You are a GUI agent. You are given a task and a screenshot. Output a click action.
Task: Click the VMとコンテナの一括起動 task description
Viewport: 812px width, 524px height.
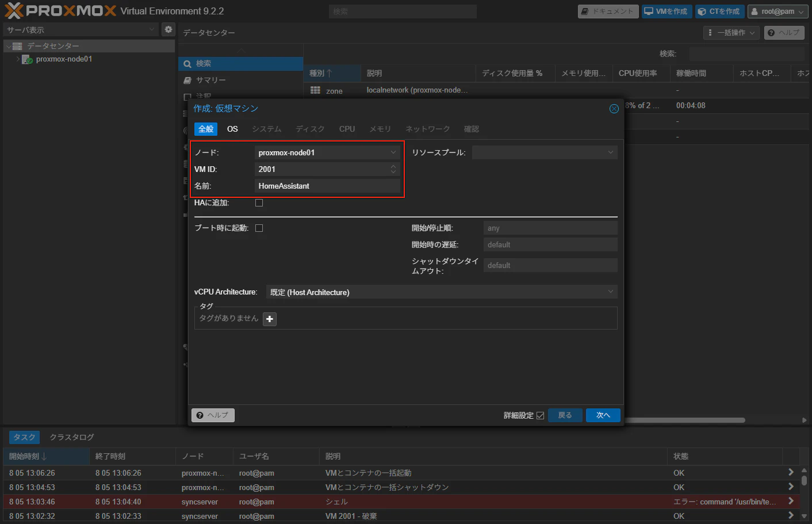point(369,473)
